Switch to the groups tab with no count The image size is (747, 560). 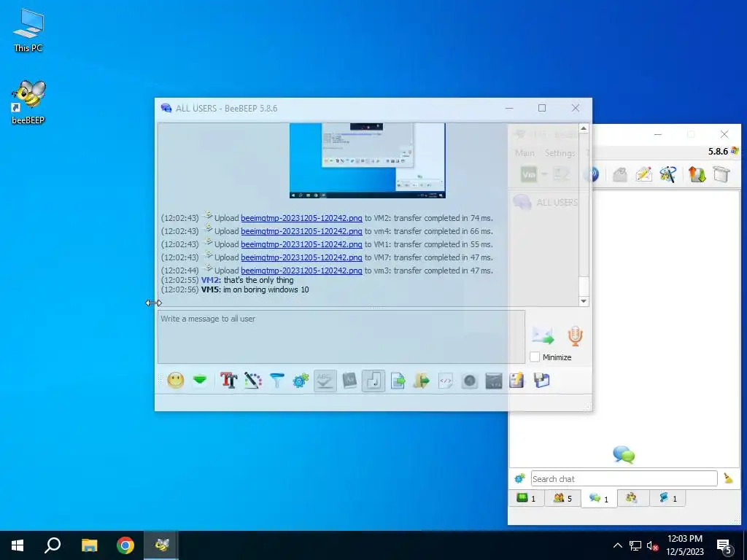632,499
